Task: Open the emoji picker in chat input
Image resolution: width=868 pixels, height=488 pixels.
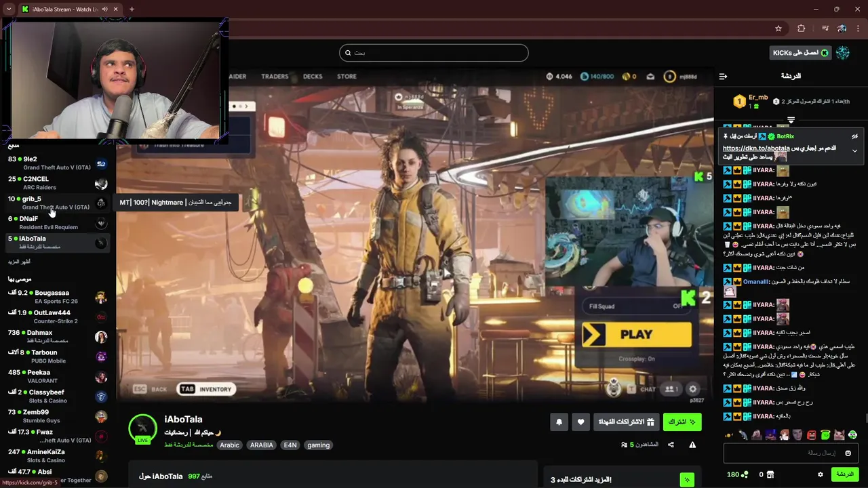Action: 848,453
